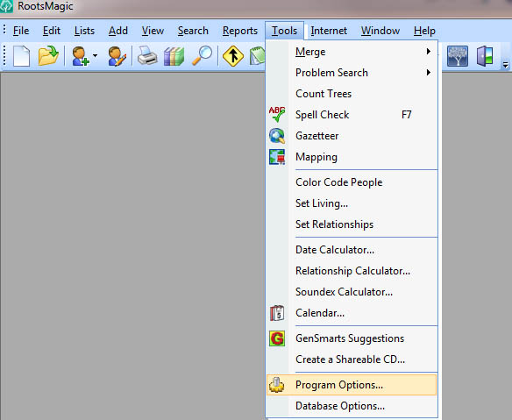Open the toolbar overflow options arrow
Image resolution: width=512 pixels, height=420 pixels.
point(505,65)
